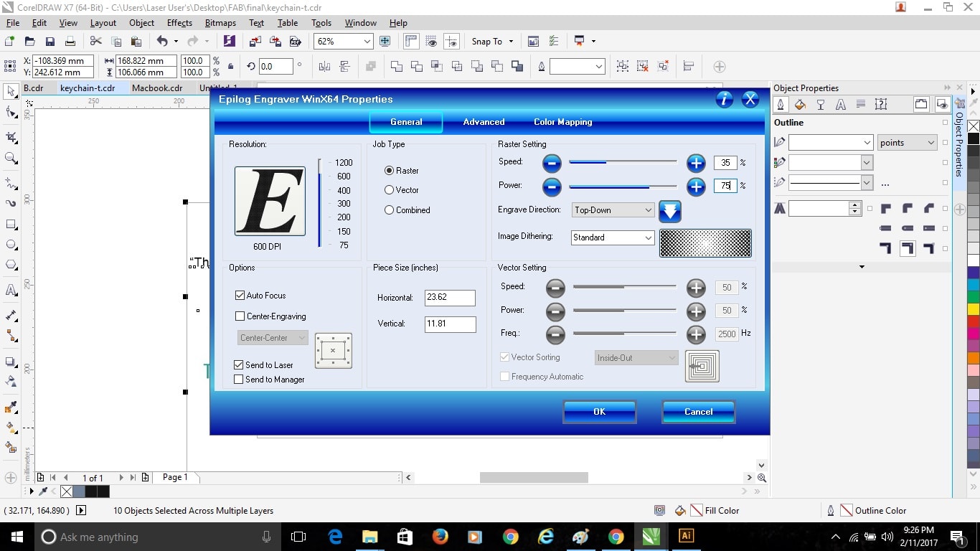Switch to the Color Mapping tab
Viewport: 980px width, 551px height.
tap(563, 122)
